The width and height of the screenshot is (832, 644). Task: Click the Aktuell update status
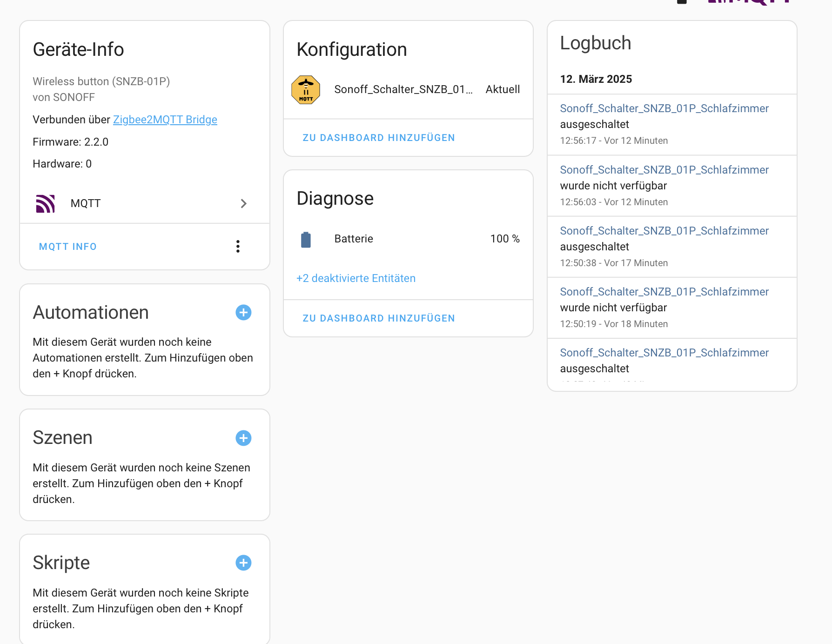pos(503,90)
